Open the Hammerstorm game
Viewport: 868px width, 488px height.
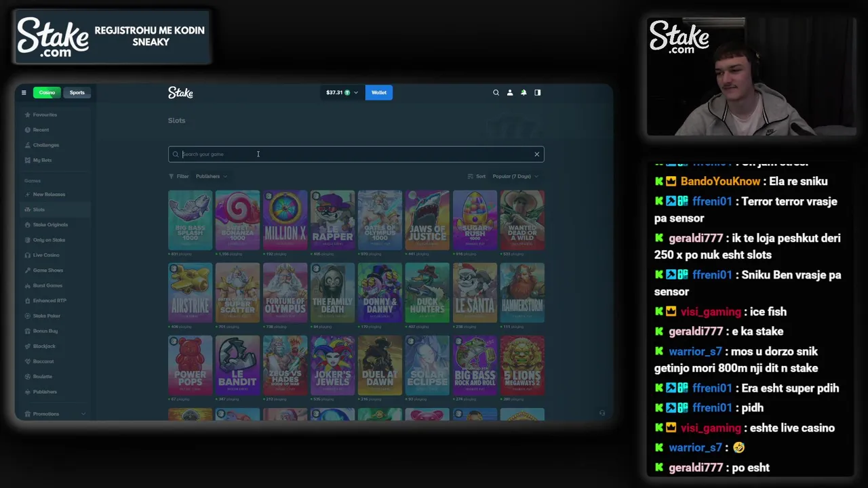522,293
